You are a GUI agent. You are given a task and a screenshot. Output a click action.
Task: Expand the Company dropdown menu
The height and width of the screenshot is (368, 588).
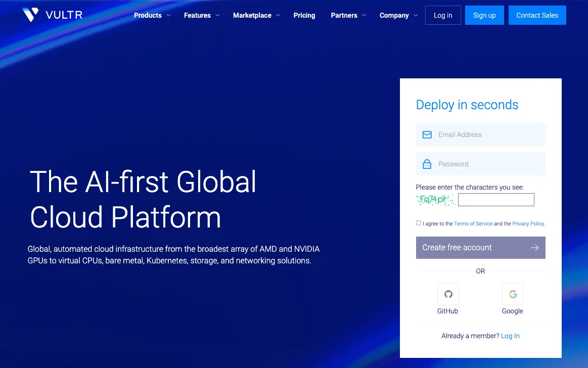coord(398,15)
